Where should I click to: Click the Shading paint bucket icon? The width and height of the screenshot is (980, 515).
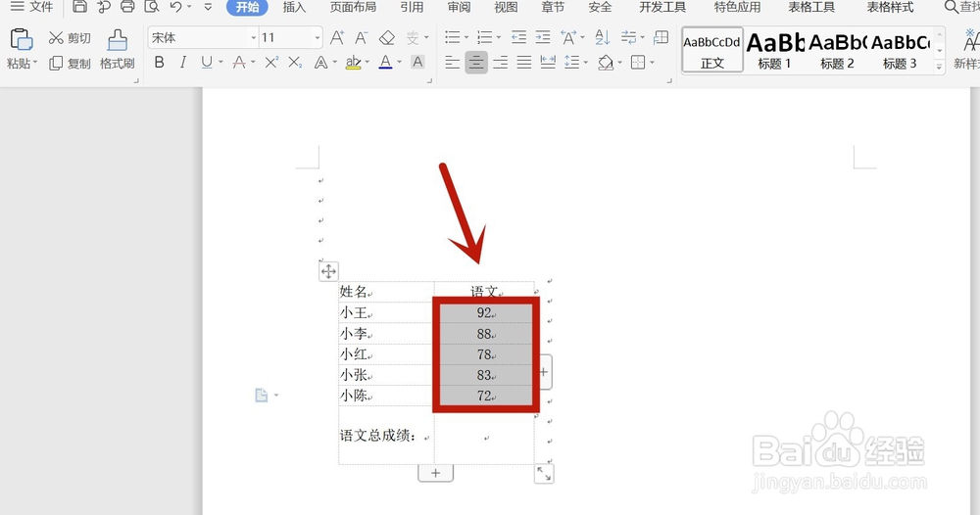605,62
